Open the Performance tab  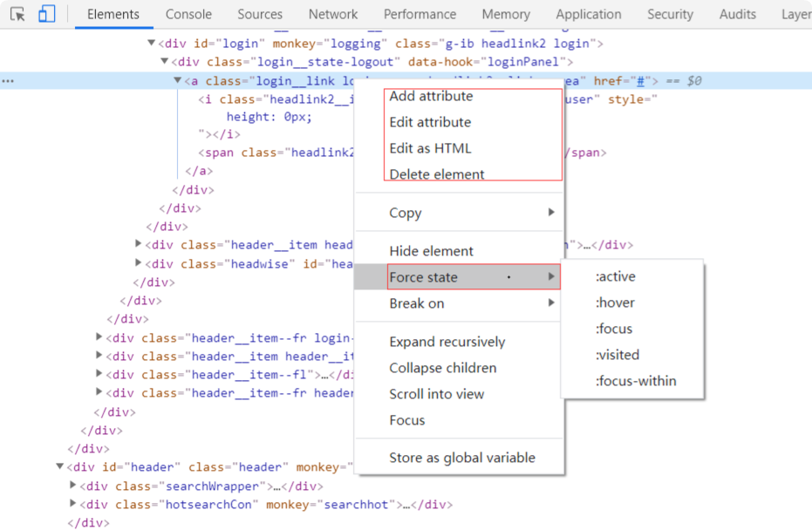(420, 14)
